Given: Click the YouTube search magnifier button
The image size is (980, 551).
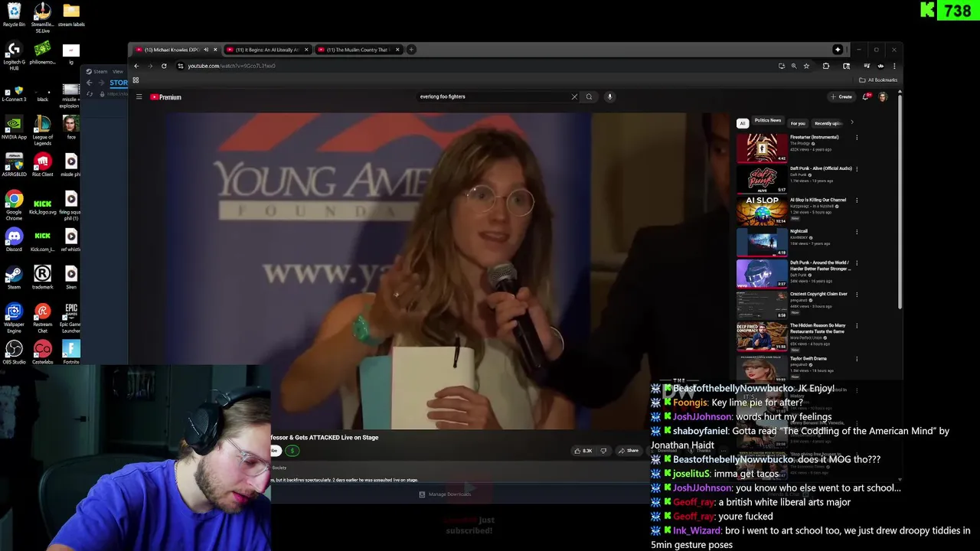Looking at the screenshot, I should tap(589, 96).
